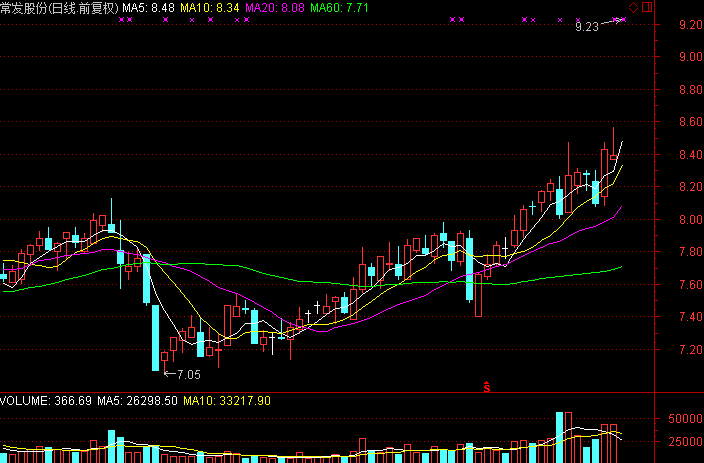This screenshot has width=704, height=463.
Task: Click the volume MA10: 33217.90 label
Action: pyautogui.click(x=227, y=401)
